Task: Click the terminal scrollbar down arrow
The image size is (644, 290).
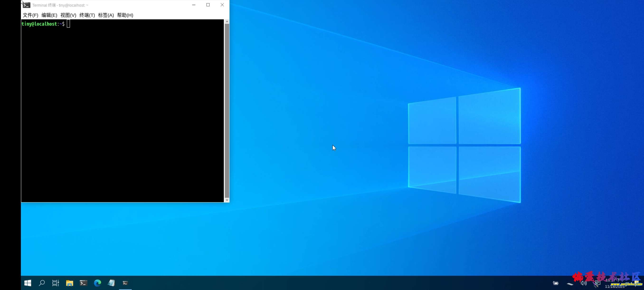Action: point(227,200)
